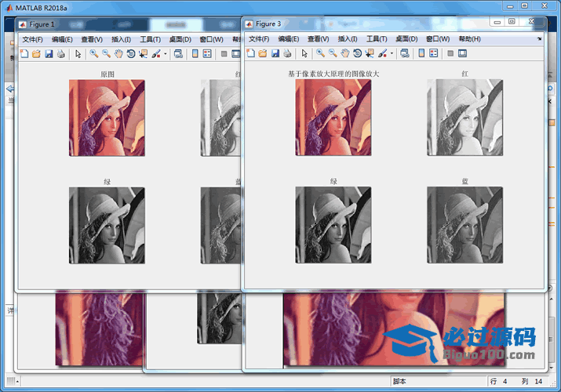Viewport: 561px width, 392px height.
Task: Expand brush color dropdown arrow in Figure 3
Action: pyautogui.click(x=391, y=54)
